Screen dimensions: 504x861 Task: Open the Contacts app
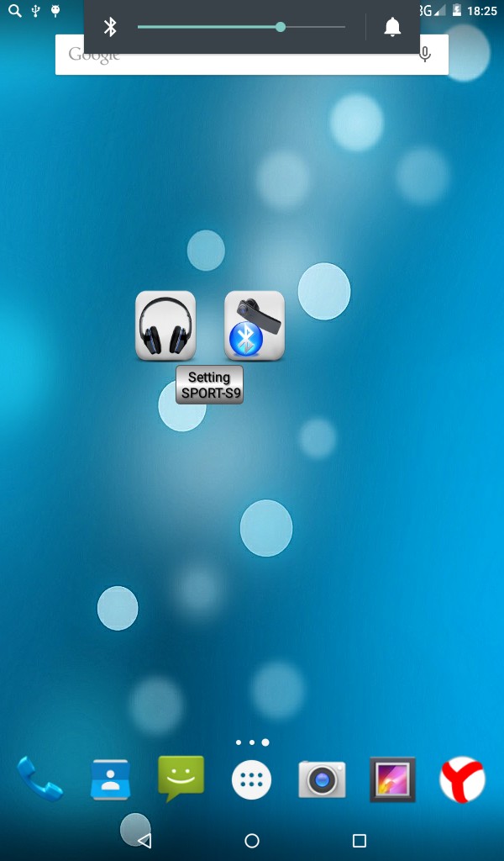click(110, 779)
